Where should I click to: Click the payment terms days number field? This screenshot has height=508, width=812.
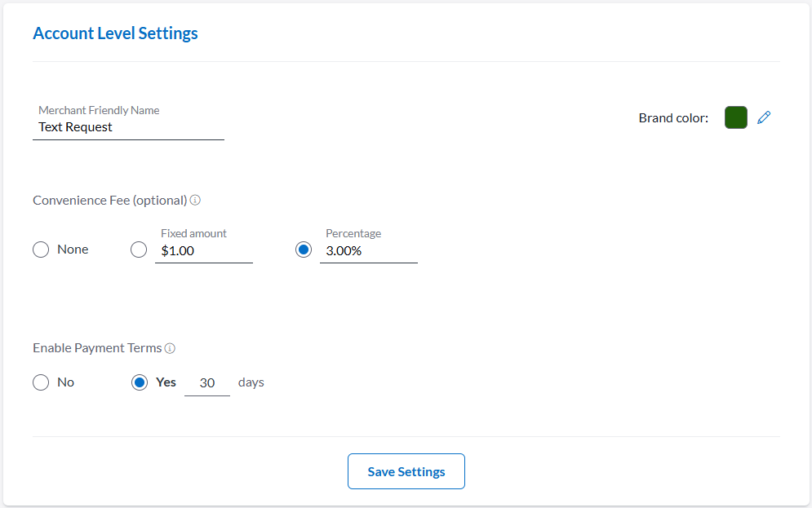(207, 382)
